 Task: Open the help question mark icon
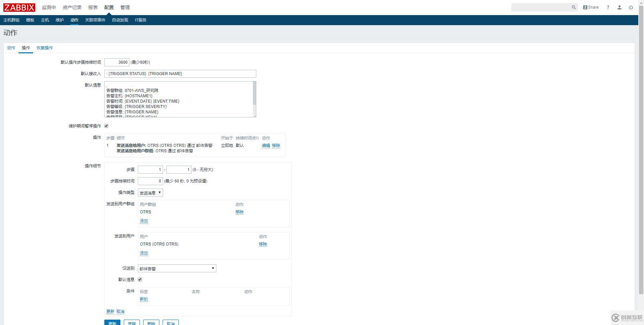tap(608, 7)
